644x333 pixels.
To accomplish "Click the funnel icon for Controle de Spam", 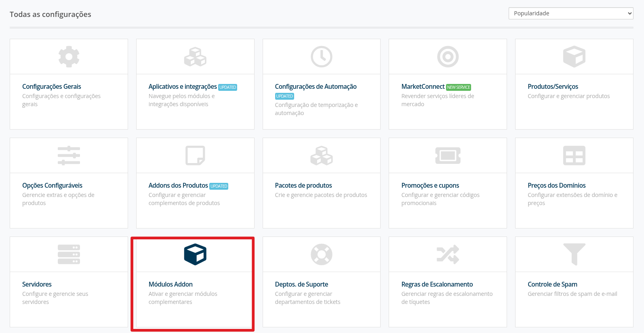I will [x=574, y=254].
